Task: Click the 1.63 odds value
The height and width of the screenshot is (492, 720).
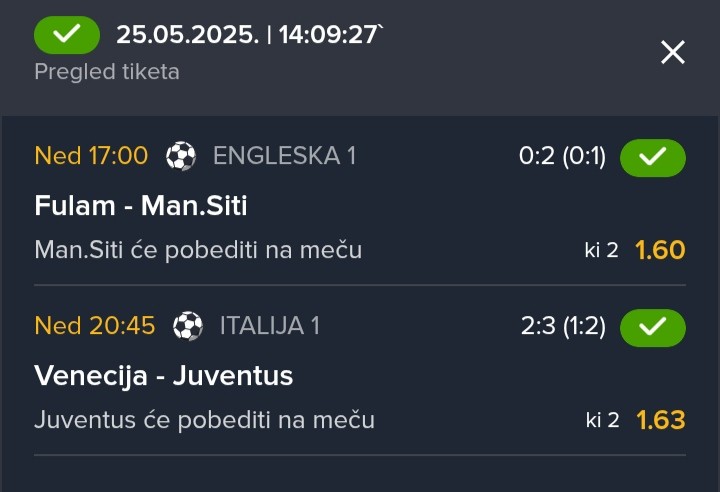Action: (x=661, y=420)
